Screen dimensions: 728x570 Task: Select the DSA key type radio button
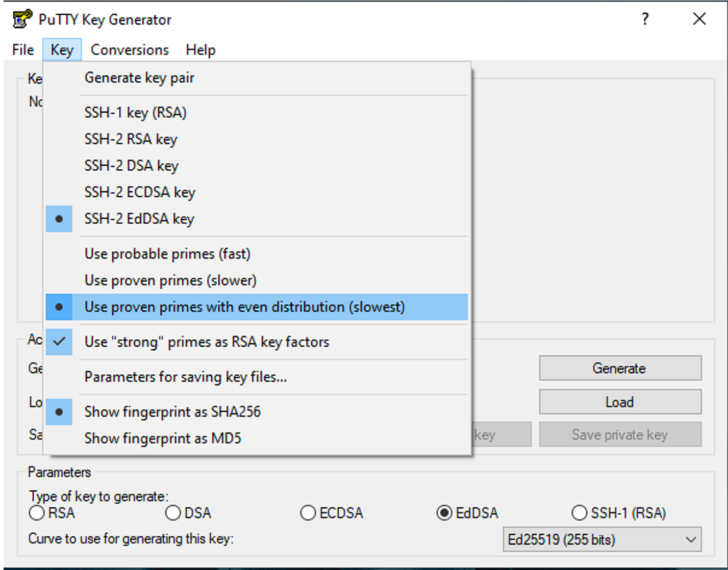pyautogui.click(x=173, y=513)
